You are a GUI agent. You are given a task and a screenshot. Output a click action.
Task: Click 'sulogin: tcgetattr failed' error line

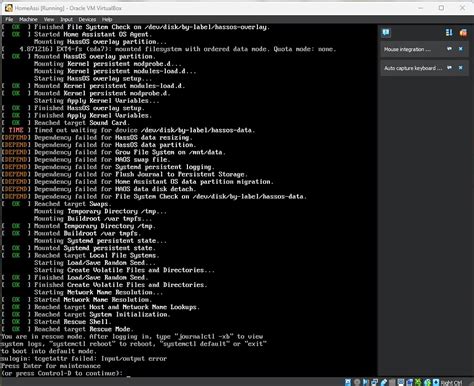tap(84, 359)
